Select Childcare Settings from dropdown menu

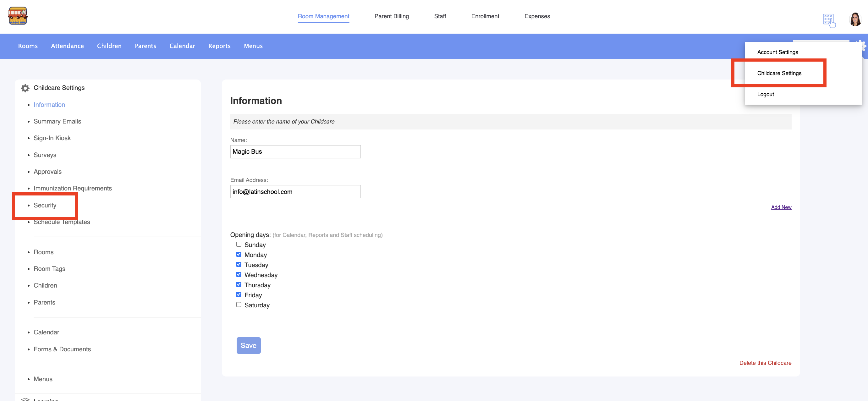779,73
